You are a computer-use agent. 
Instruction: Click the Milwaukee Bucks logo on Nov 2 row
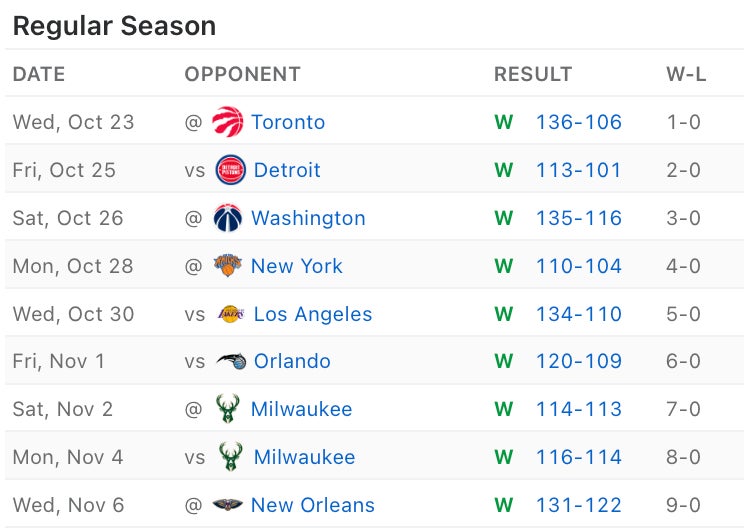(228, 409)
